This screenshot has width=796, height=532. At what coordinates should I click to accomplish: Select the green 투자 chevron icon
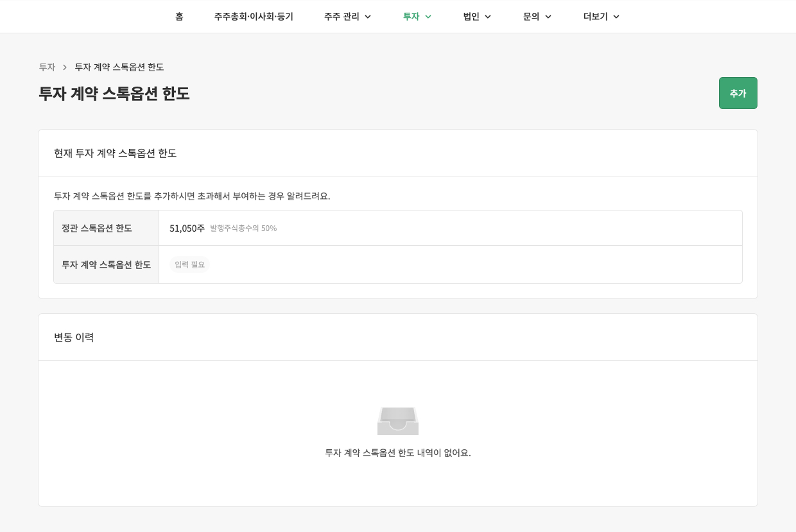pos(428,17)
